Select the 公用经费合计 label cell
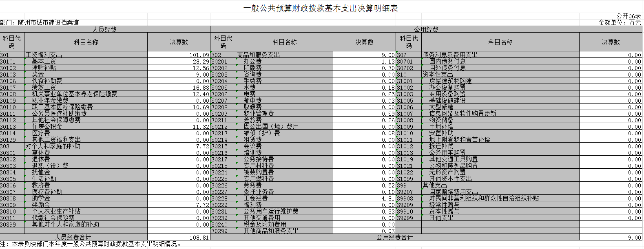Viewport: 644px width, 249px height. (394, 237)
